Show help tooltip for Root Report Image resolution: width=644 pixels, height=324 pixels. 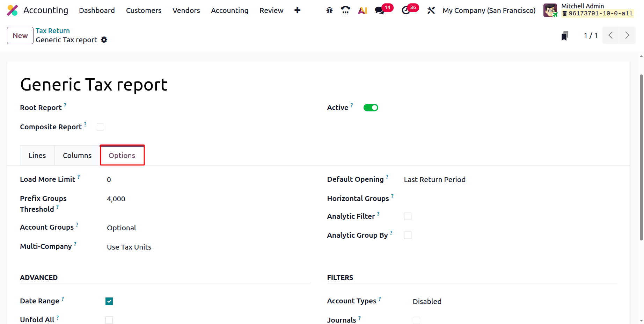coord(65,105)
